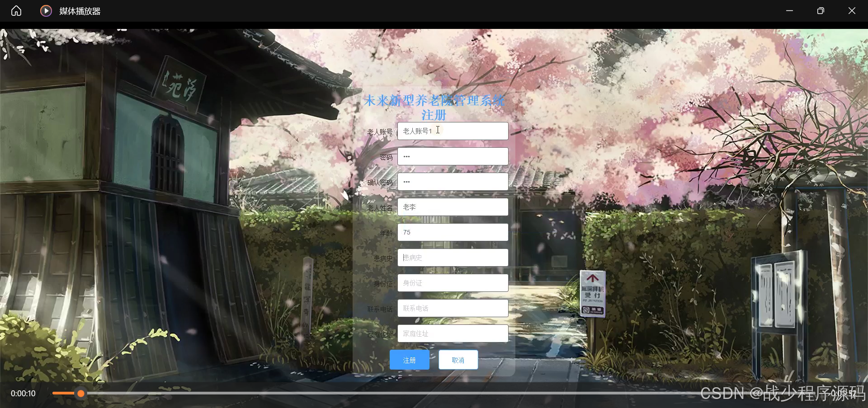
Task: Click the 年龄 field showing 75
Action: tap(453, 232)
